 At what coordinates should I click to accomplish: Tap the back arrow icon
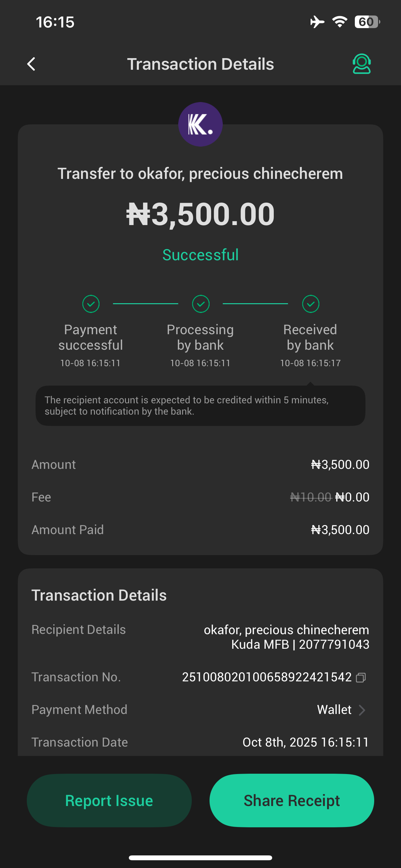31,64
